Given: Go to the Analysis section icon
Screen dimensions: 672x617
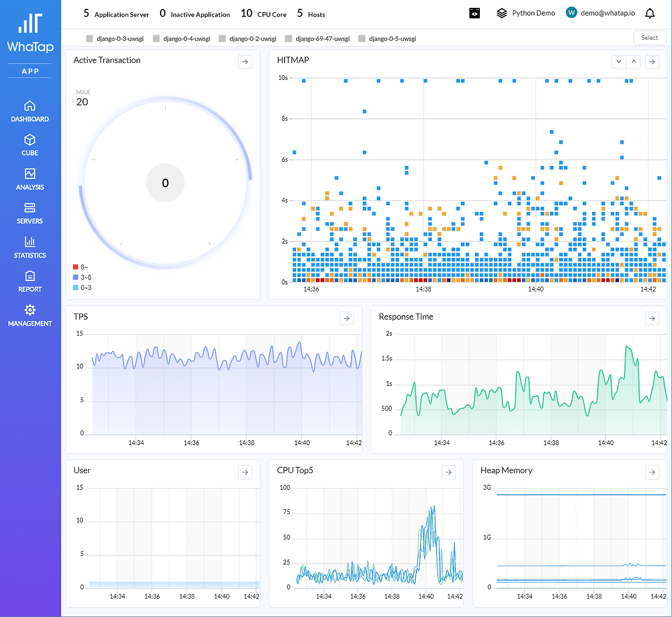Looking at the screenshot, I should click(30, 174).
